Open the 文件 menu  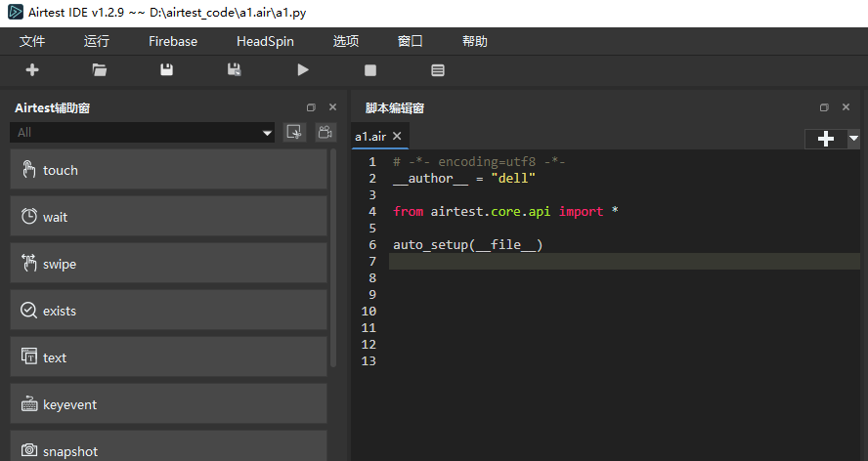[x=32, y=41]
